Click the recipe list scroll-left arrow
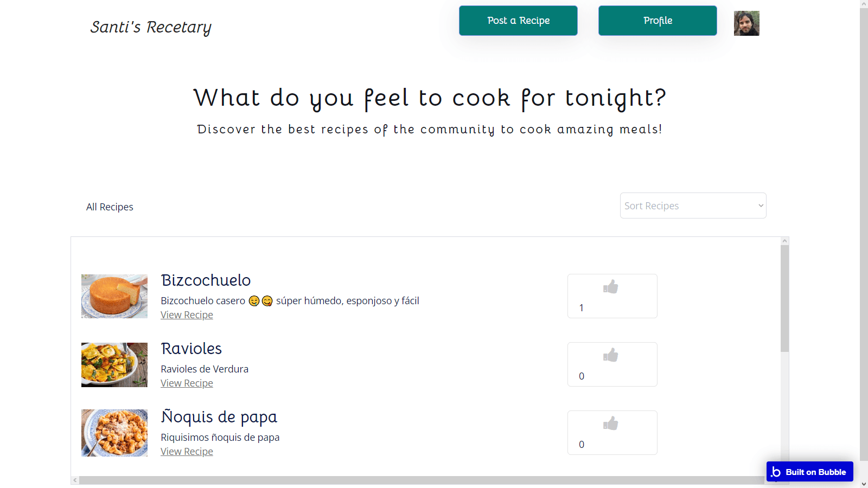 [x=75, y=480]
